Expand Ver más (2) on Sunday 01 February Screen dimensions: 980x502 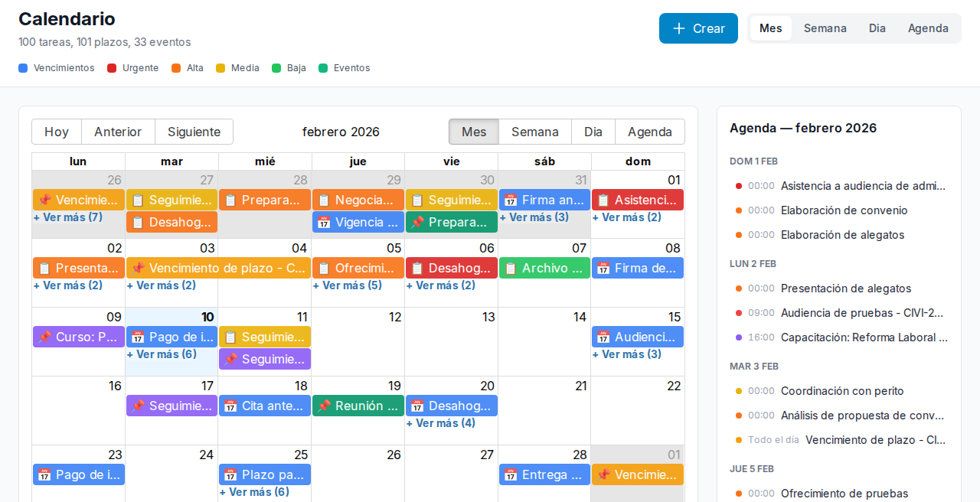pyautogui.click(x=627, y=217)
